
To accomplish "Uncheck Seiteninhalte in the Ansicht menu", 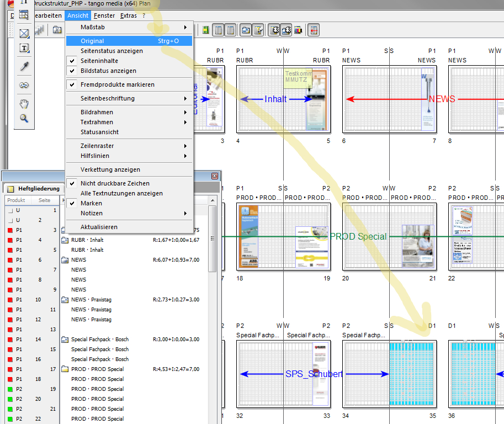I will coord(99,61).
